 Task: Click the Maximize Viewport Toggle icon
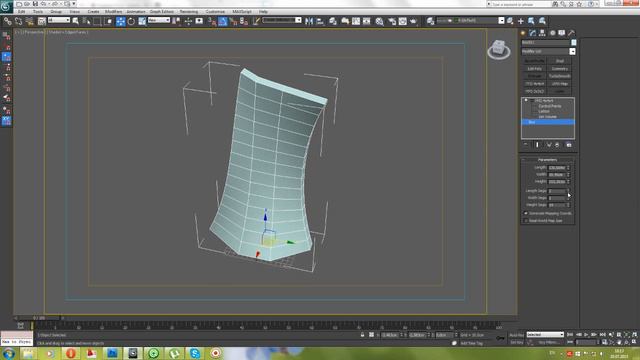pyautogui.click(x=634, y=342)
